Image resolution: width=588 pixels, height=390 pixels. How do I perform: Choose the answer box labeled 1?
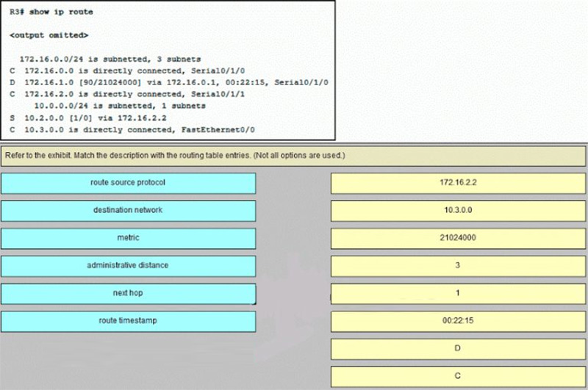pos(458,294)
